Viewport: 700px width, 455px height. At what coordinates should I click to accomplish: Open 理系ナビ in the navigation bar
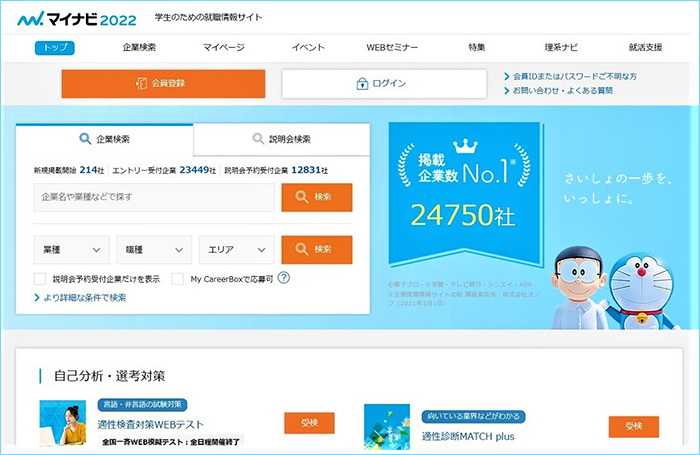tap(561, 47)
